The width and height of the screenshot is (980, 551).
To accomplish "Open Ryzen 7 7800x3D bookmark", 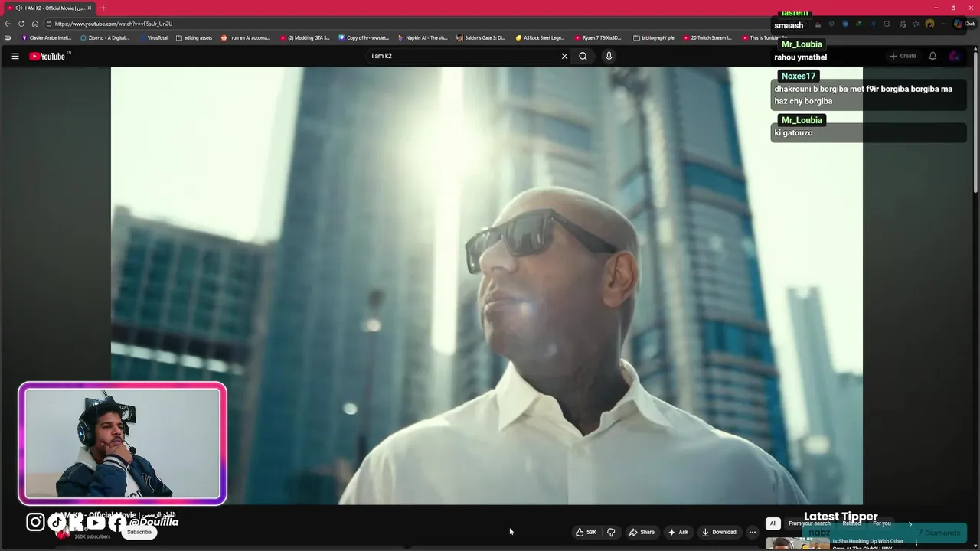I will tap(598, 37).
